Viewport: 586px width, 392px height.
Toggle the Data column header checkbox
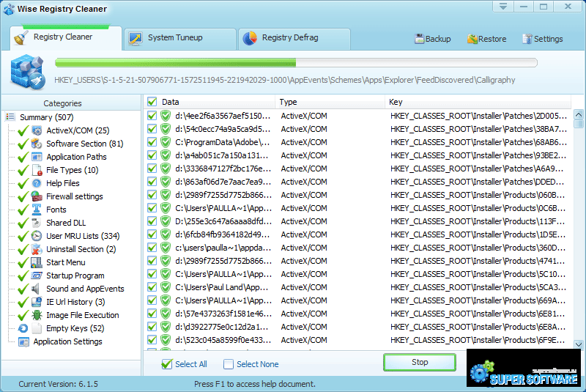click(152, 101)
